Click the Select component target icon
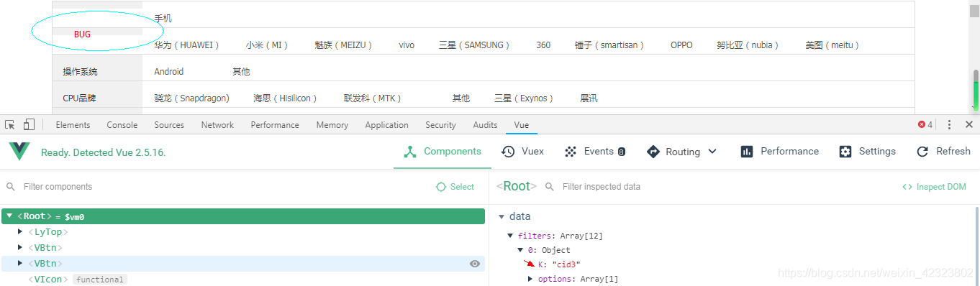Viewport: 980px width, 286px height. (441, 187)
